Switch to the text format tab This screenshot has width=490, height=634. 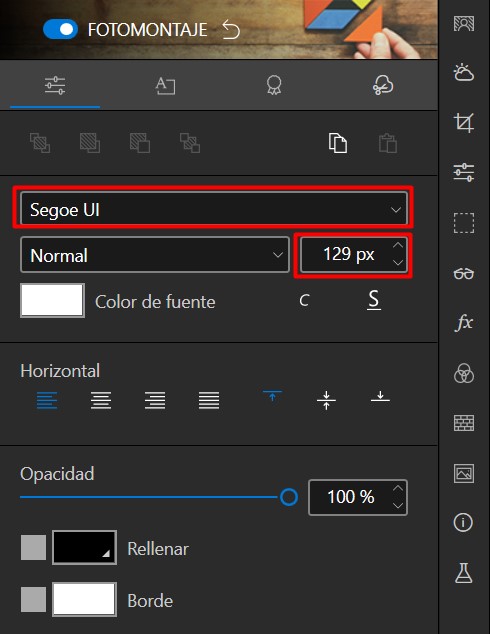pos(165,85)
